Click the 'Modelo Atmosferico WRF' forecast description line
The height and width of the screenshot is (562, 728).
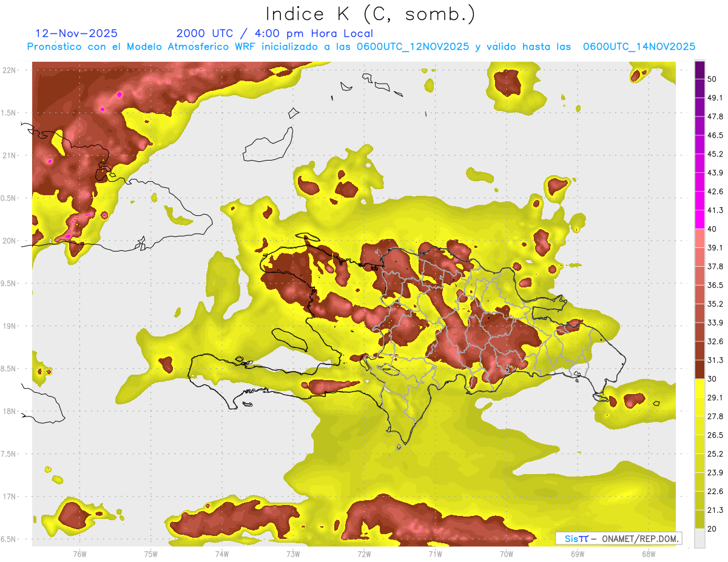pyautogui.click(x=361, y=47)
